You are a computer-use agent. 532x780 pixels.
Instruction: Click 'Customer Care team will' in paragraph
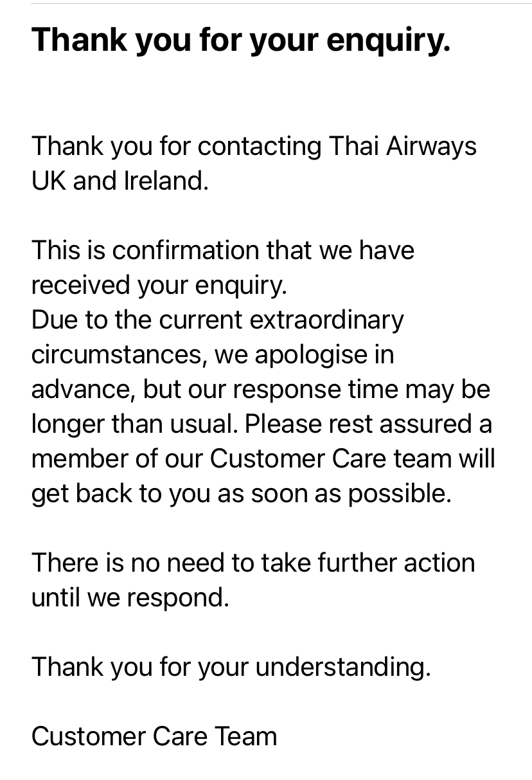coord(353,459)
